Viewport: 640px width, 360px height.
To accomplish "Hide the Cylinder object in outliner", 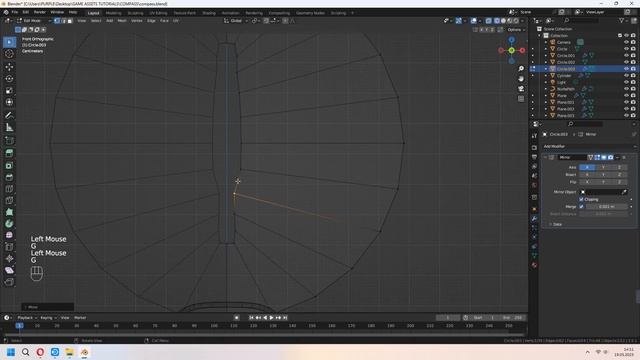I will pos(627,76).
